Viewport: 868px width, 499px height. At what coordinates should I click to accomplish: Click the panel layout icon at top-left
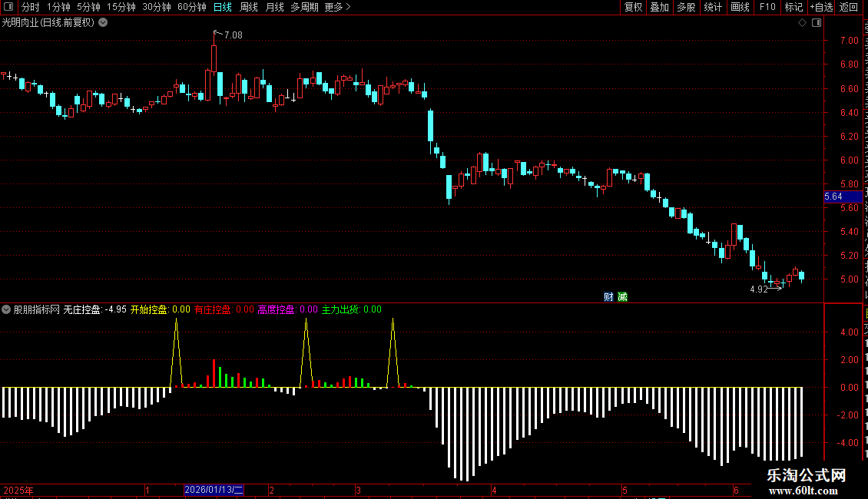[x=8, y=7]
